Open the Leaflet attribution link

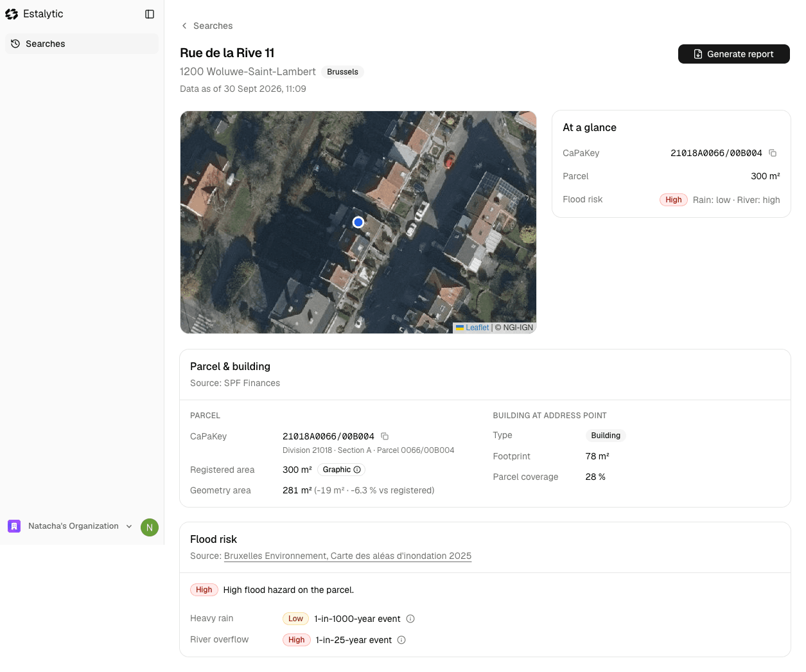pyautogui.click(x=477, y=328)
